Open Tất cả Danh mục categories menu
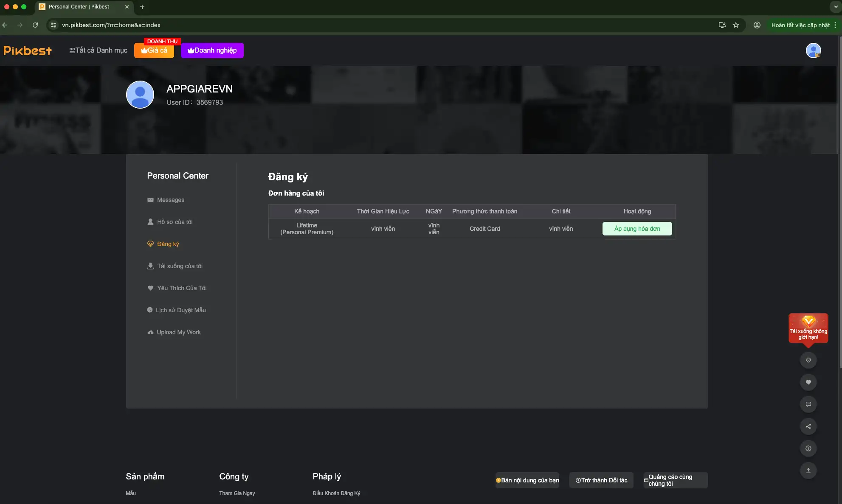Image resolution: width=842 pixels, height=504 pixels. pyautogui.click(x=98, y=50)
